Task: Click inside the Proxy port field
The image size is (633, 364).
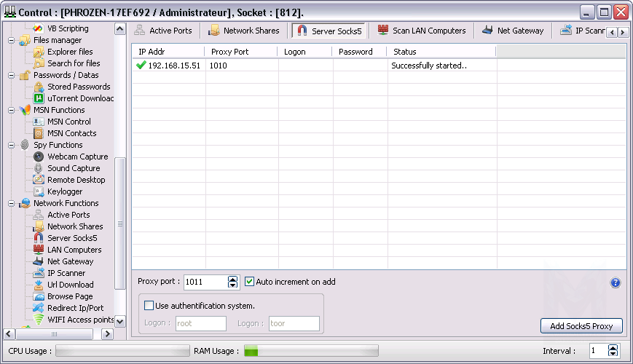Action: tap(204, 282)
